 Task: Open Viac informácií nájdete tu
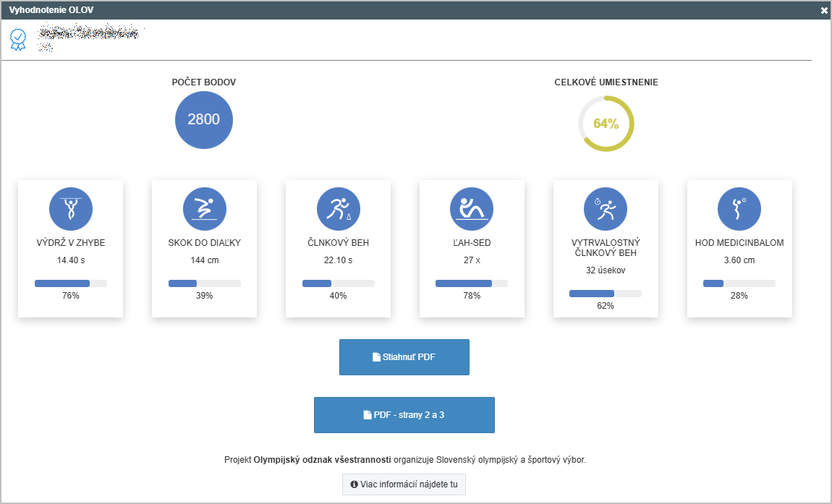(404, 484)
